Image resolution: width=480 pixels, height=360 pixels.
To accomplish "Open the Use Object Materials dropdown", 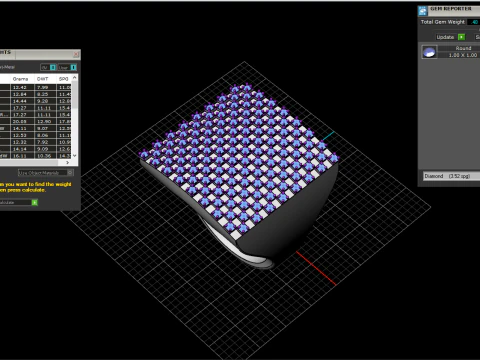I will (46, 173).
